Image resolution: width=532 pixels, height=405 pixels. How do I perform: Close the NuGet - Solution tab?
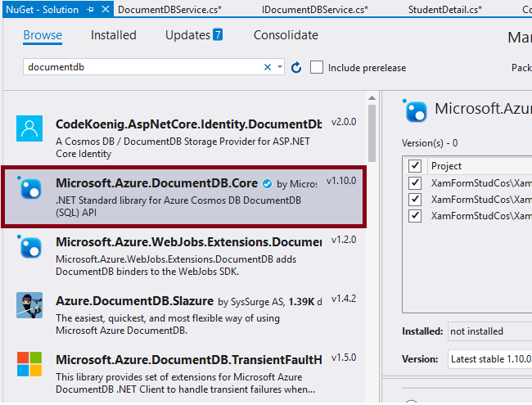coord(105,10)
